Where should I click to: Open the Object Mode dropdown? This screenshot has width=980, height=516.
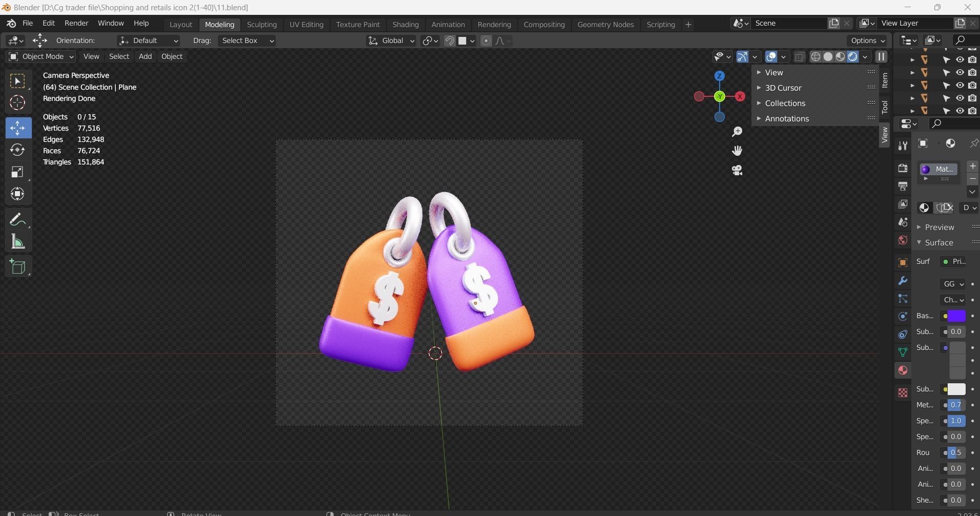coord(41,56)
